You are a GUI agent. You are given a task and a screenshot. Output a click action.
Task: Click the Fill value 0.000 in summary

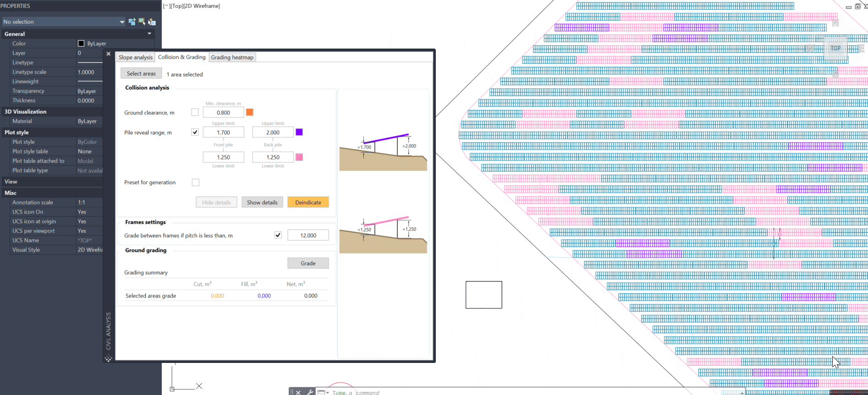[x=264, y=296]
